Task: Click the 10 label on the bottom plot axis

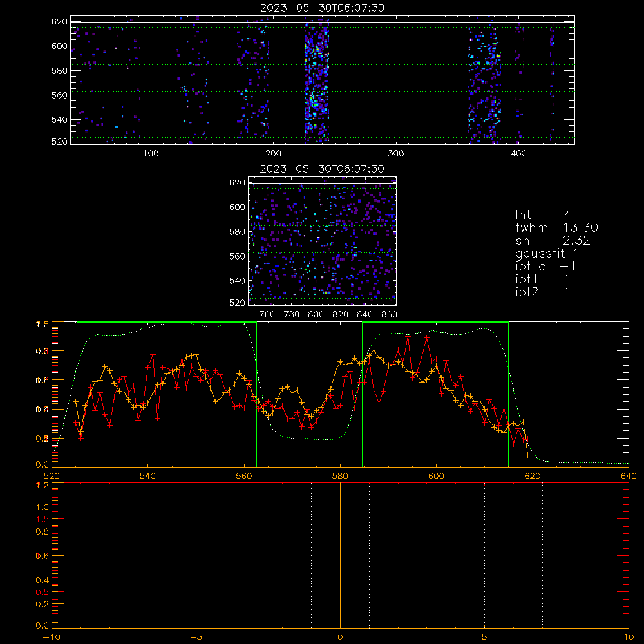Action: pos(629,638)
